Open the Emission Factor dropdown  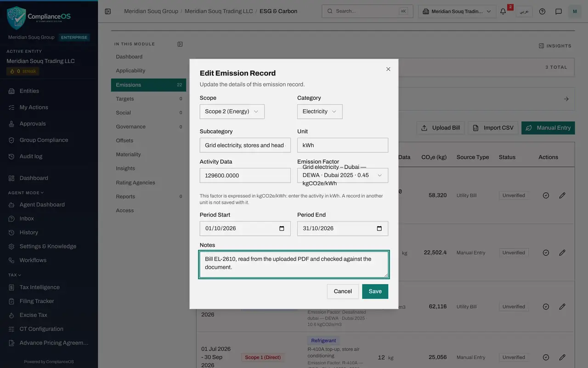coord(343,175)
